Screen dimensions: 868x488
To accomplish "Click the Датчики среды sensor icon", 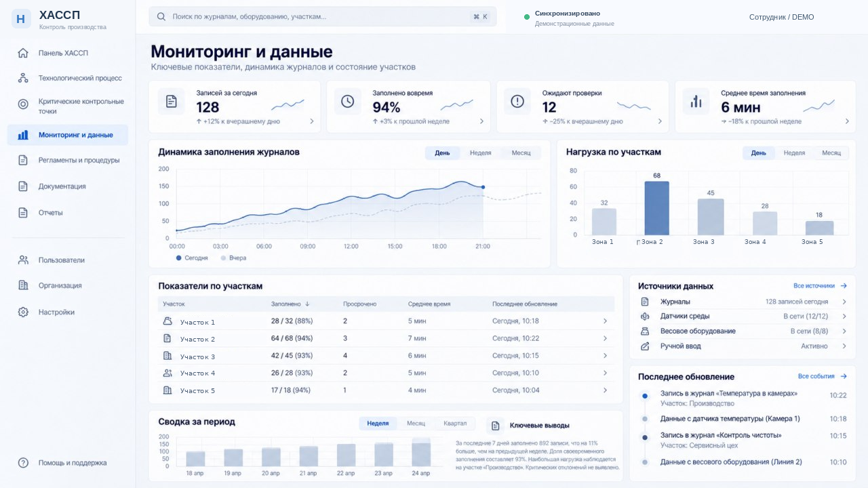I will pyautogui.click(x=645, y=317).
